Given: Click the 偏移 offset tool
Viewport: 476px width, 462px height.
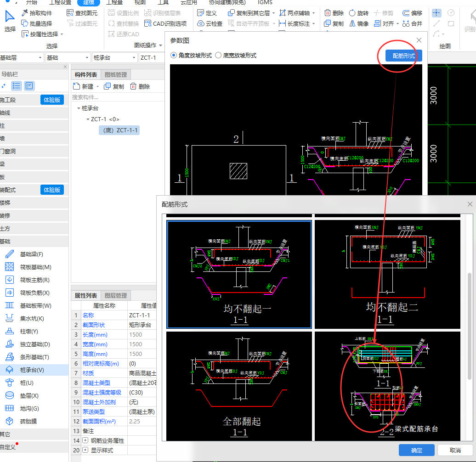Looking at the screenshot, I should [x=412, y=13].
